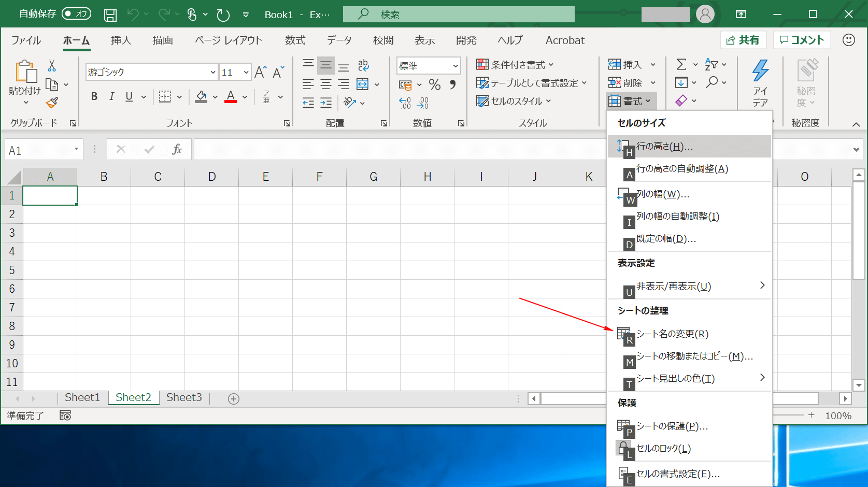868x487 pixels.
Task: Click the insert function fx icon
Action: [177, 150]
